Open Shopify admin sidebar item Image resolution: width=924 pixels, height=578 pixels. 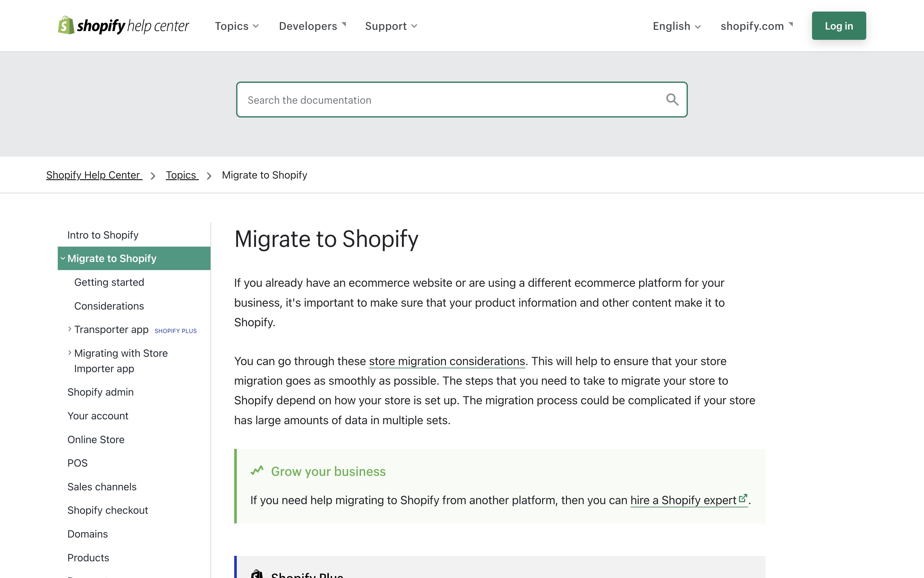[100, 392]
